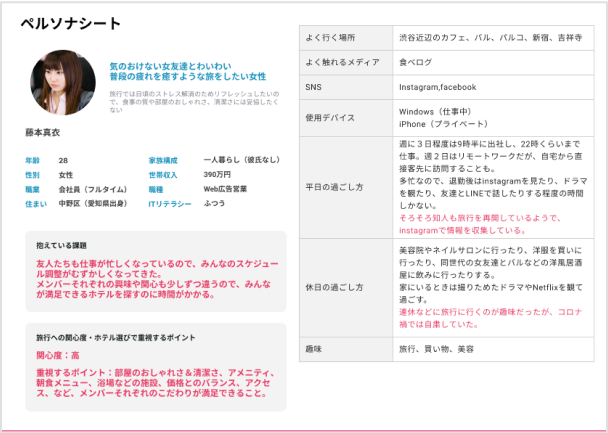Select the name 藤本真衣
The height and width of the screenshot is (433, 608).
pyautogui.click(x=46, y=132)
